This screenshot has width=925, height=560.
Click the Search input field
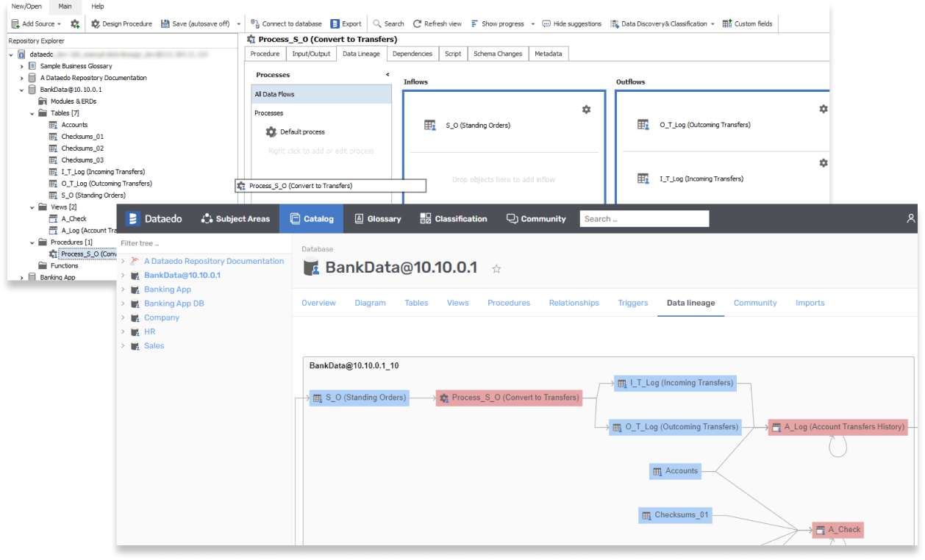[x=644, y=218]
